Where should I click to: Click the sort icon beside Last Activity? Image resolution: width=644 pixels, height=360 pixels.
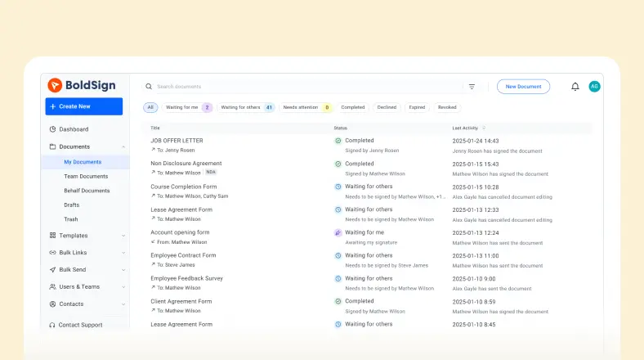[x=484, y=128]
